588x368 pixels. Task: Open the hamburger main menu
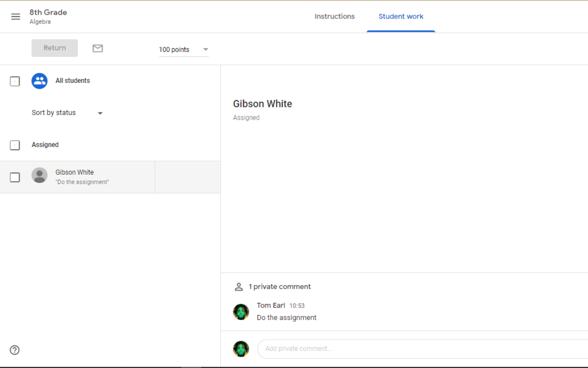tap(16, 17)
